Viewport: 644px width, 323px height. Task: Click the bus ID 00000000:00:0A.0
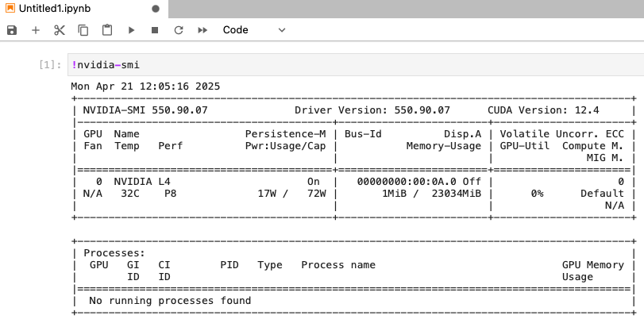[407, 182]
